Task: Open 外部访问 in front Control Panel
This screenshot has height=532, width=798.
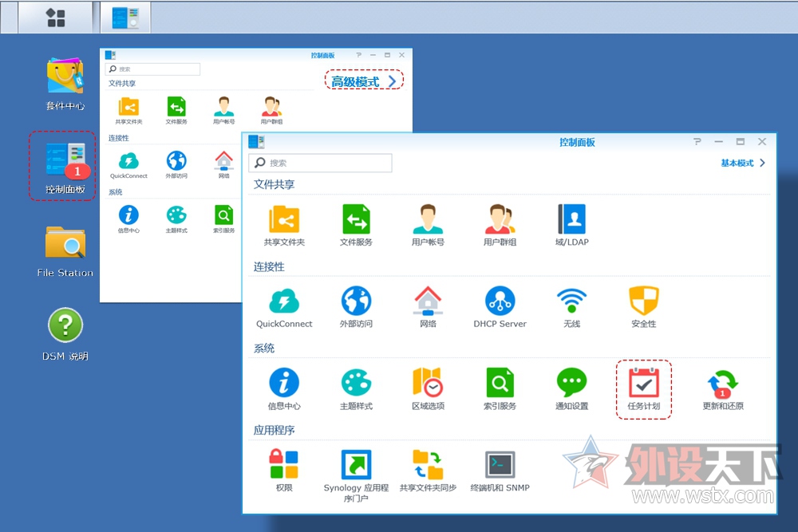Action: pyautogui.click(x=356, y=307)
